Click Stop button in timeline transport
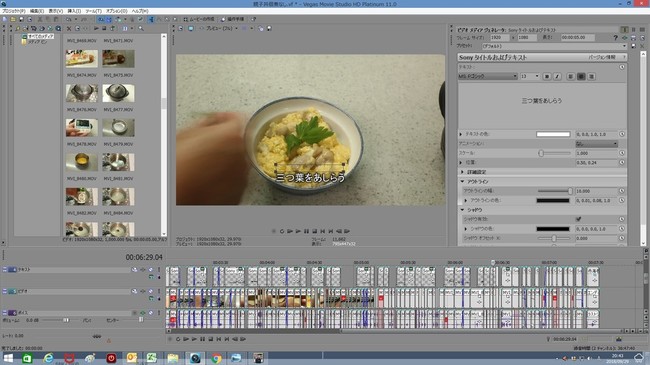 tap(211, 339)
